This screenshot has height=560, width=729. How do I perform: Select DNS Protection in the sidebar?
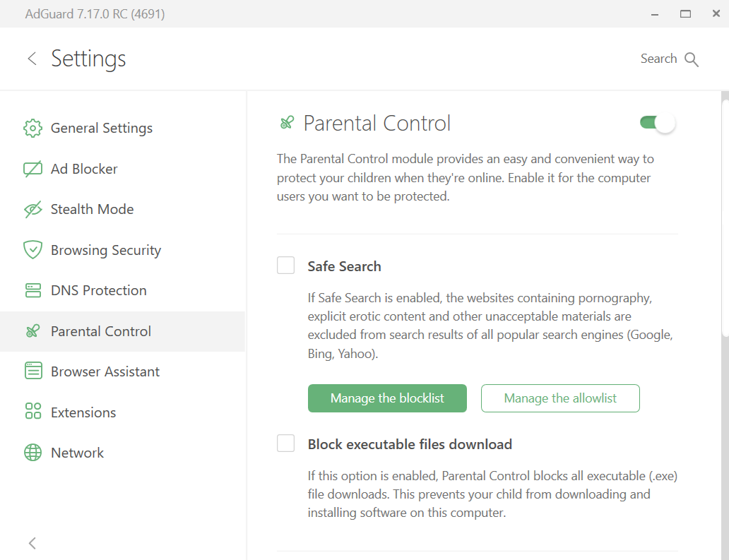pyautogui.click(x=98, y=291)
